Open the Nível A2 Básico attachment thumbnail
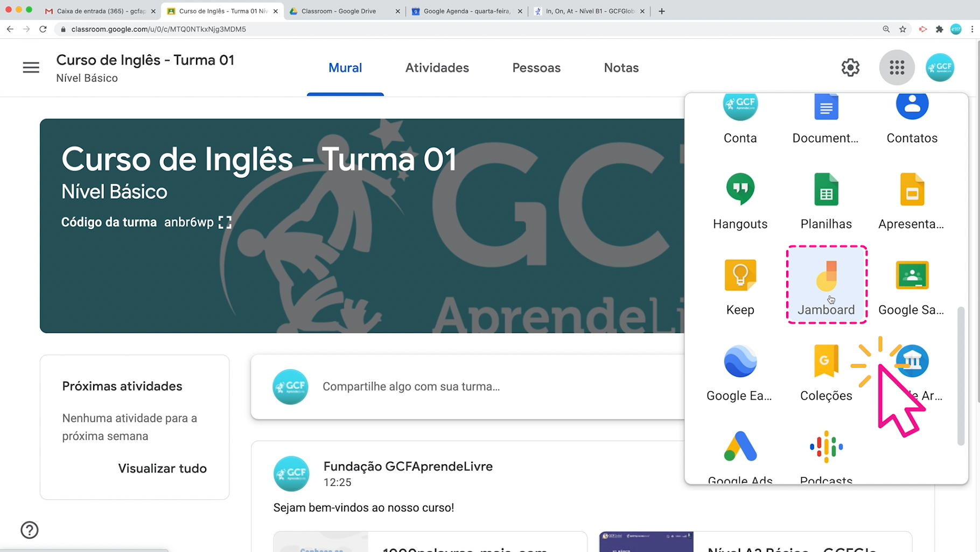The image size is (980, 552). pyautogui.click(x=646, y=542)
